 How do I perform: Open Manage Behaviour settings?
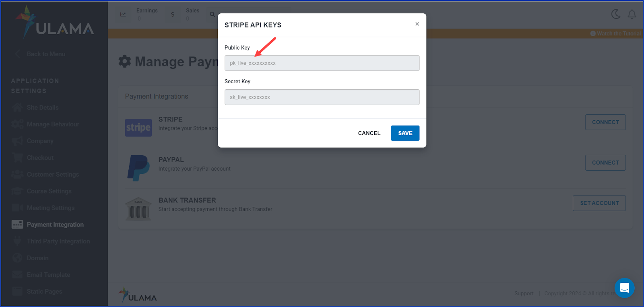tap(53, 124)
